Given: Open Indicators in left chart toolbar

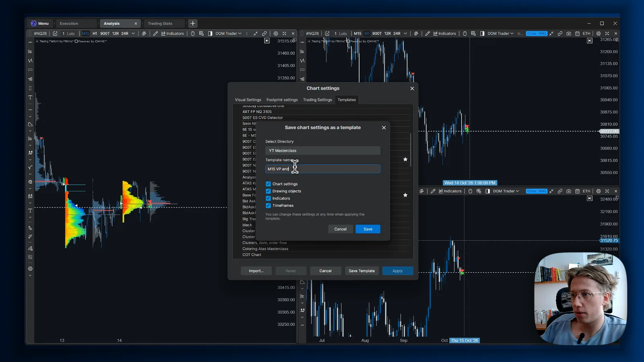Looking at the screenshot, I should [x=172, y=33].
